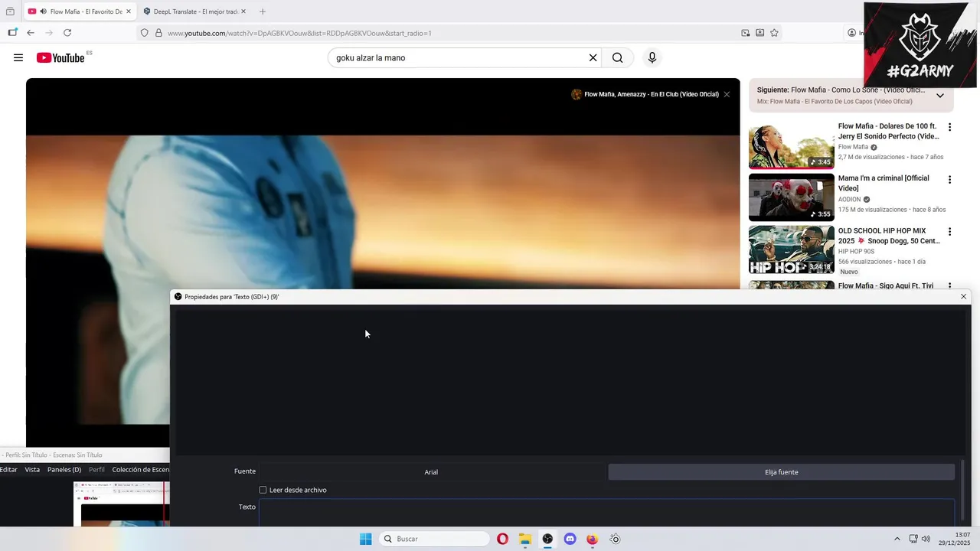
Task: Open the Flow Mafia, Amenazzy En El Club card
Action: 645,94
